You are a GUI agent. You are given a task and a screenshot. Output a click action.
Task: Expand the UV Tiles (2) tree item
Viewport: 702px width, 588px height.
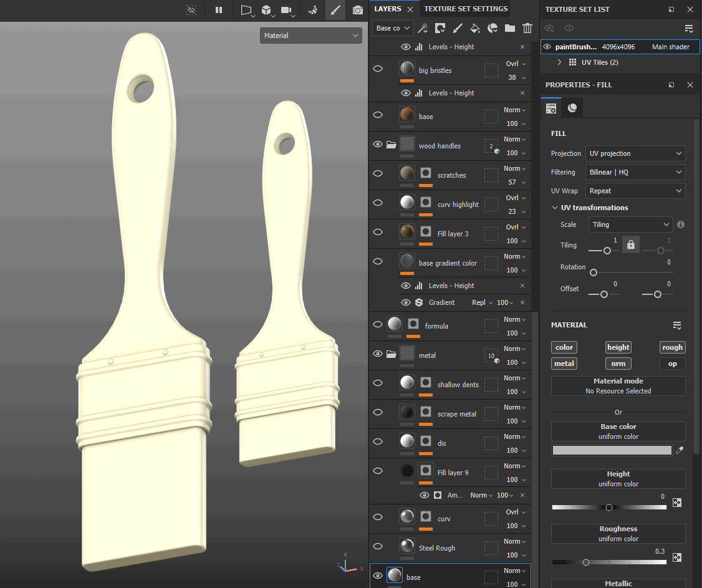pyautogui.click(x=559, y=62)
